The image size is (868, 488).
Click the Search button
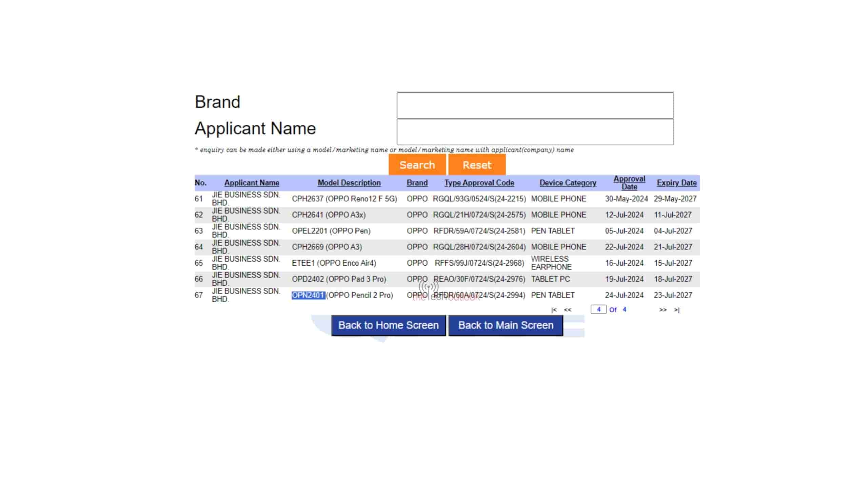(417, 165)
